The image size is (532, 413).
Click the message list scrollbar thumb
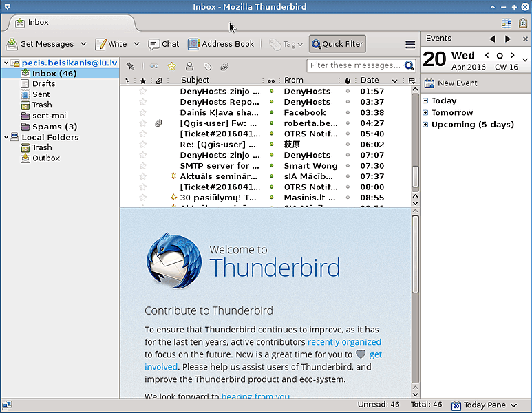[415, 176]
